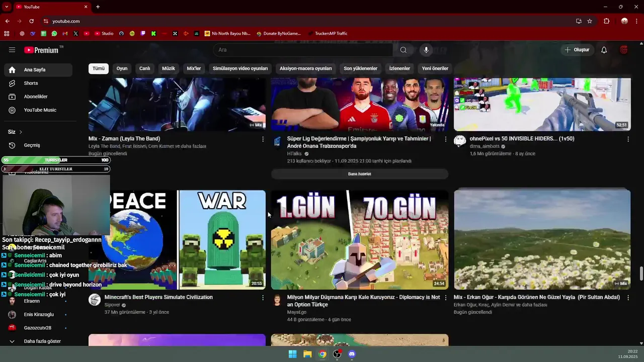
Task: Click the YouTube search input field
Action: [x=303, y=50]
